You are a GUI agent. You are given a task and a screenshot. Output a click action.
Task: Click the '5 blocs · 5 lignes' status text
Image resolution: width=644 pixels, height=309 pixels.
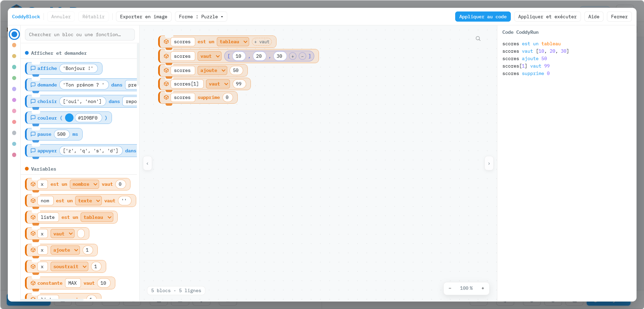click(x=176, y=290)
